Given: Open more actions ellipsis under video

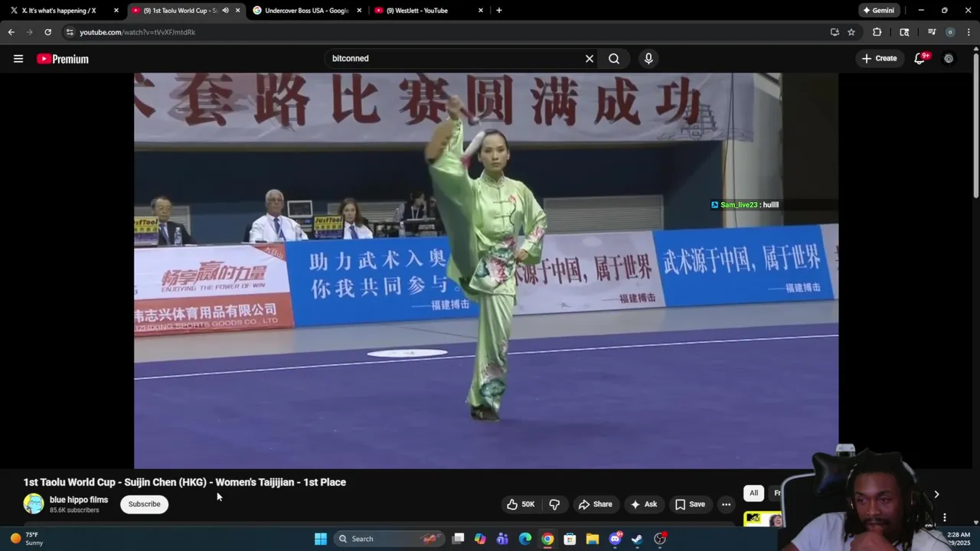Looking at the screenshot, I should pos(726,504).
